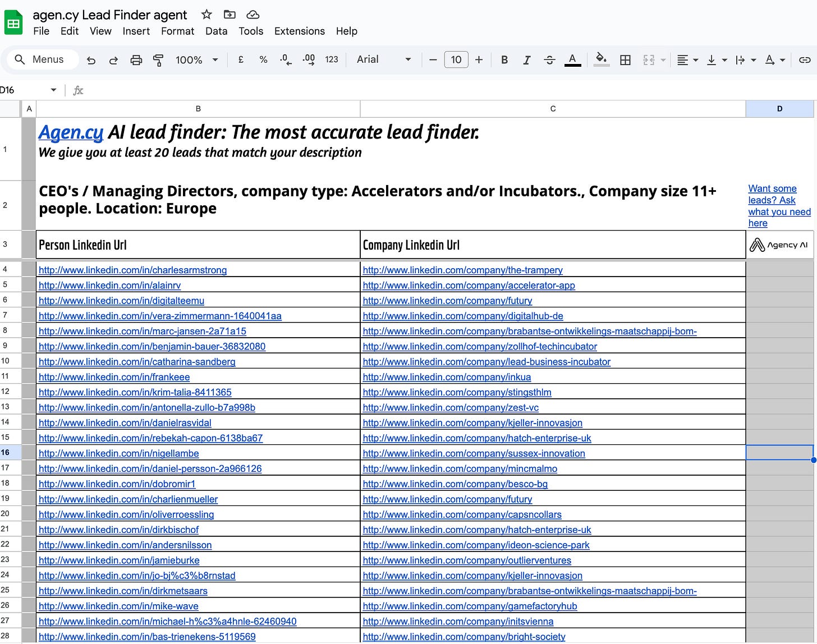Open the Format menu
Screen dimensions: 817x644
coord(177,31)
